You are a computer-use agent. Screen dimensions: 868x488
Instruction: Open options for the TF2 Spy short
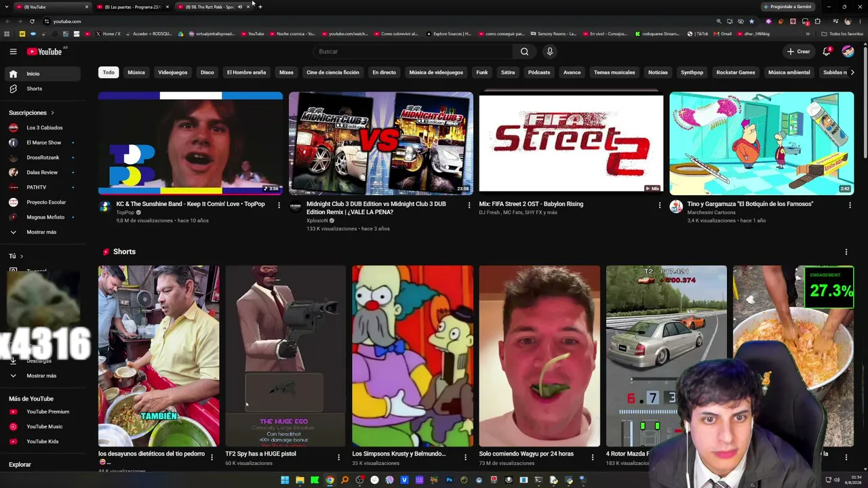coord(338,457)
